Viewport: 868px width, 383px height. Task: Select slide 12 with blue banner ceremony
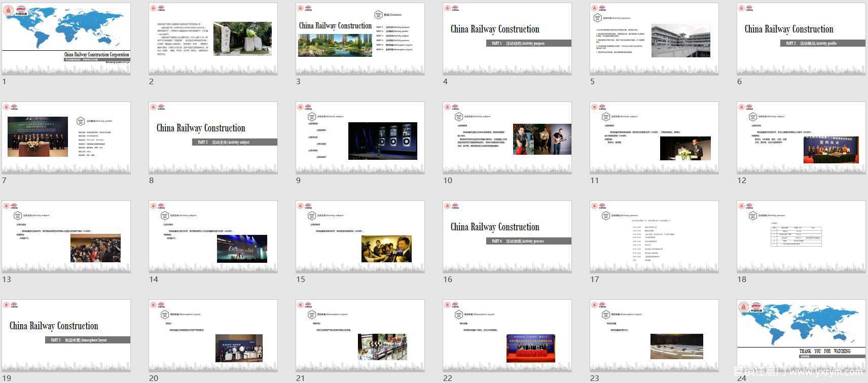(801, 138)
